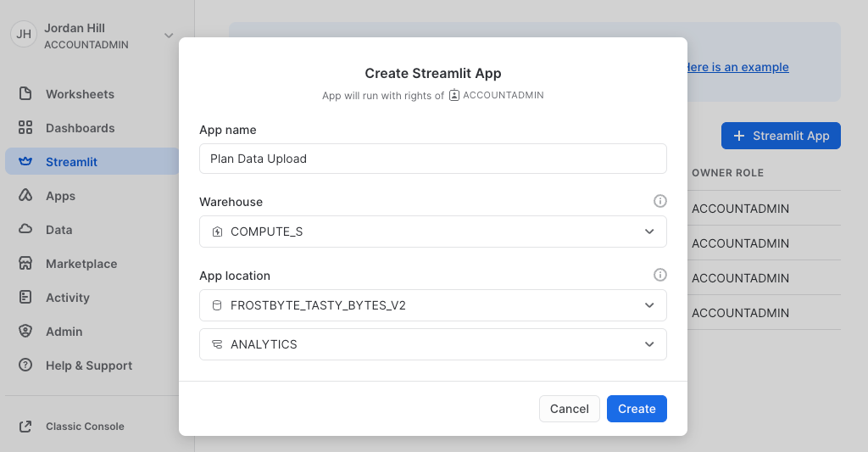Click the Dashboards grid icon
The height and width of the screenshot is (452, 868).
(25, 128)
